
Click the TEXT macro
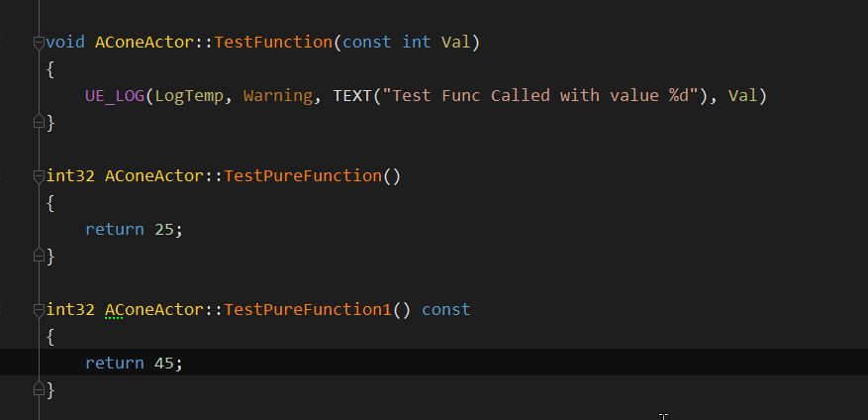coord(352,96)
